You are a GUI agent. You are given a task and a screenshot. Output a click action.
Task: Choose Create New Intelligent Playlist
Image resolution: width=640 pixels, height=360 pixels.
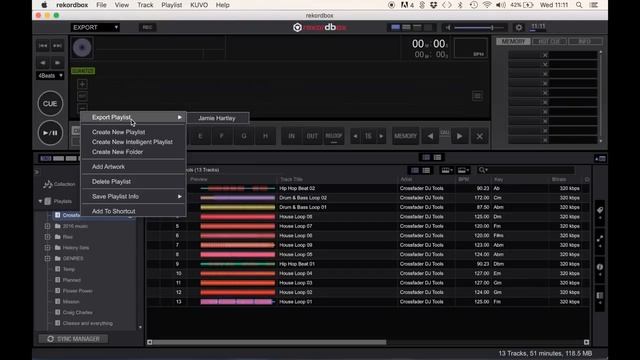[x=132, y=142]
